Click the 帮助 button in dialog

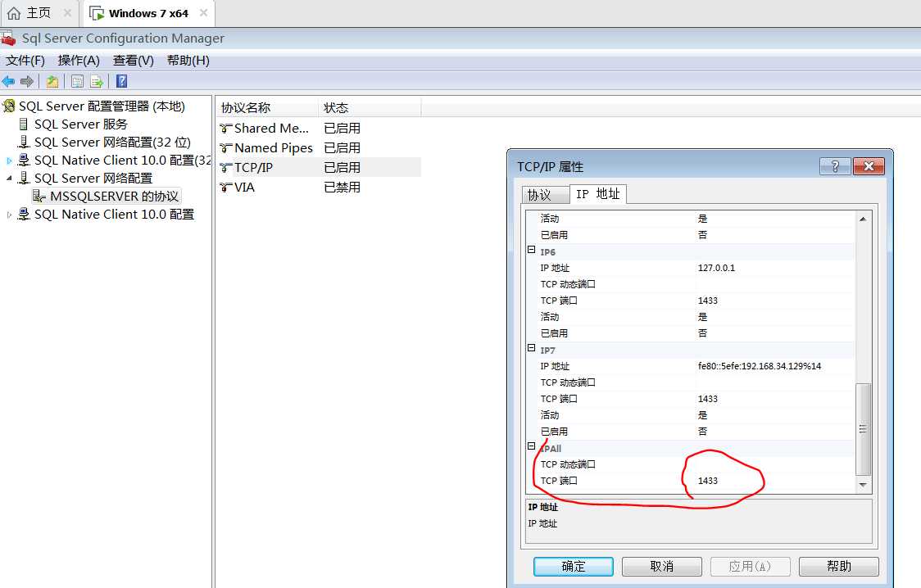pos(839,566)
